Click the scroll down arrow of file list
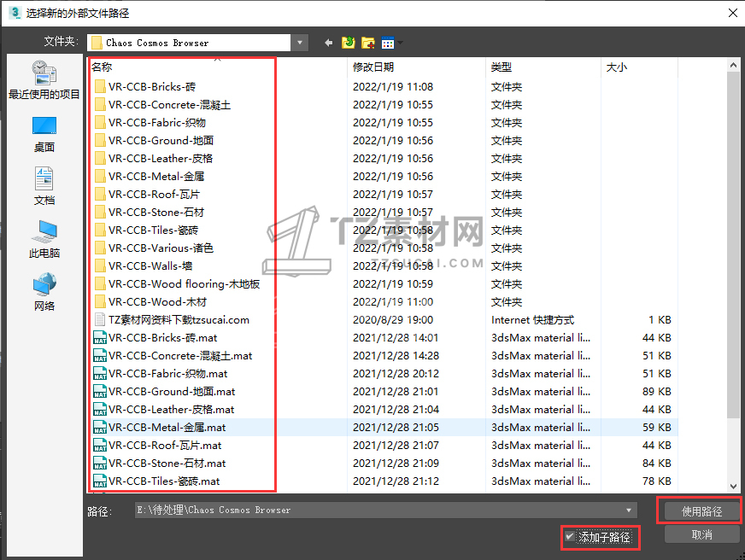The image size is (745, 560). [x=733, y=486]
